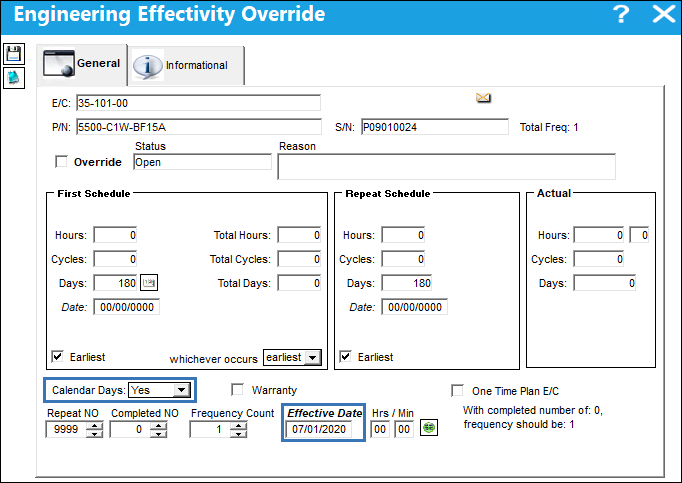Click the Save floppy disk icon
682x483 pixels.
coord(14,54)
